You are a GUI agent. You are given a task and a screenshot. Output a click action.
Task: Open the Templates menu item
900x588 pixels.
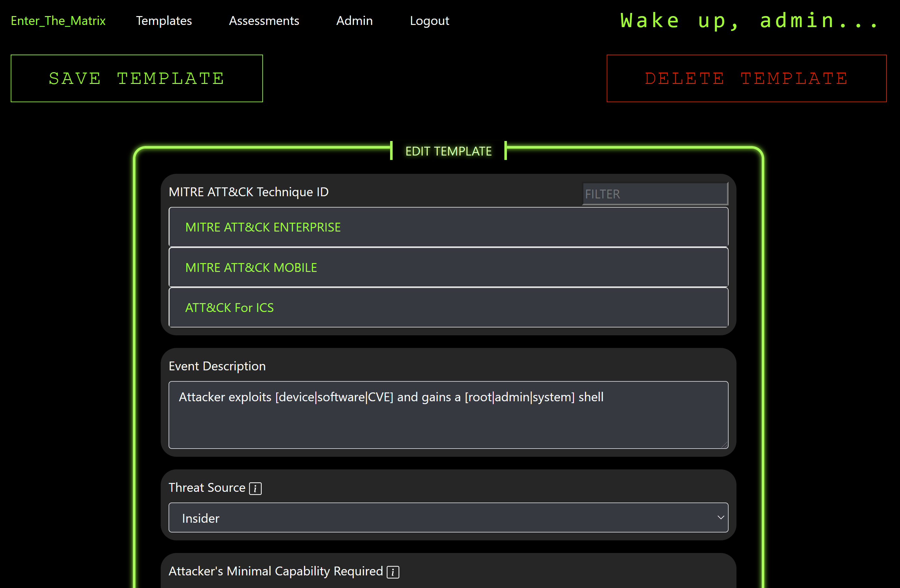click(164, 21)
